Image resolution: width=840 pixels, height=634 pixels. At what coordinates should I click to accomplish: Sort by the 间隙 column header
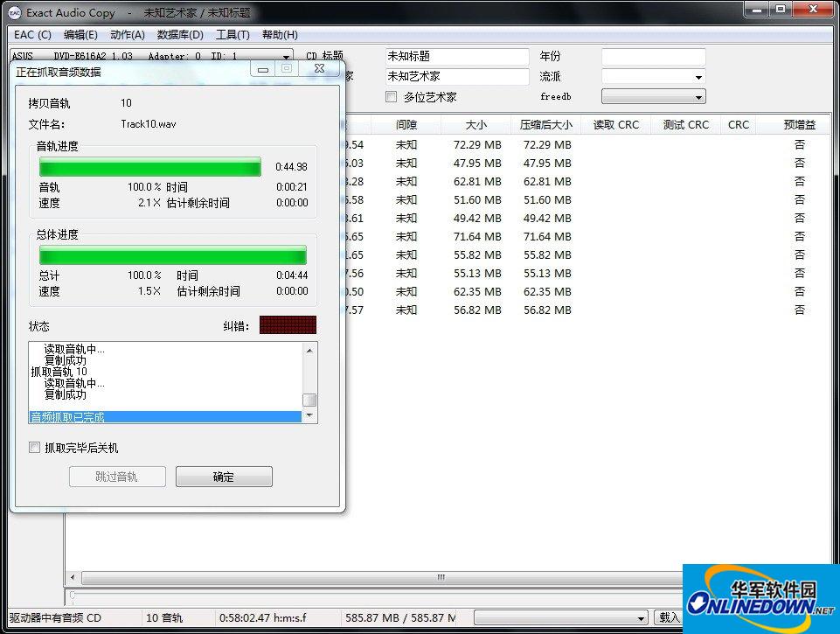pos(406,125)
